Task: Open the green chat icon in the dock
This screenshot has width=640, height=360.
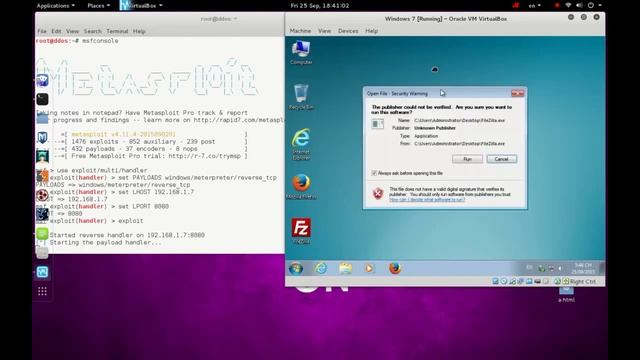Action: click(42, 233)
